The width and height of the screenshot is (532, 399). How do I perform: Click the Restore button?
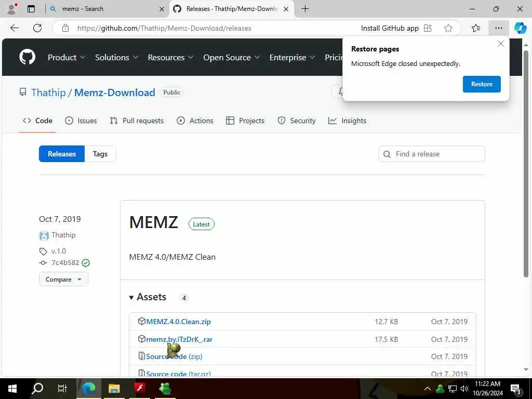tap(482, 84)
